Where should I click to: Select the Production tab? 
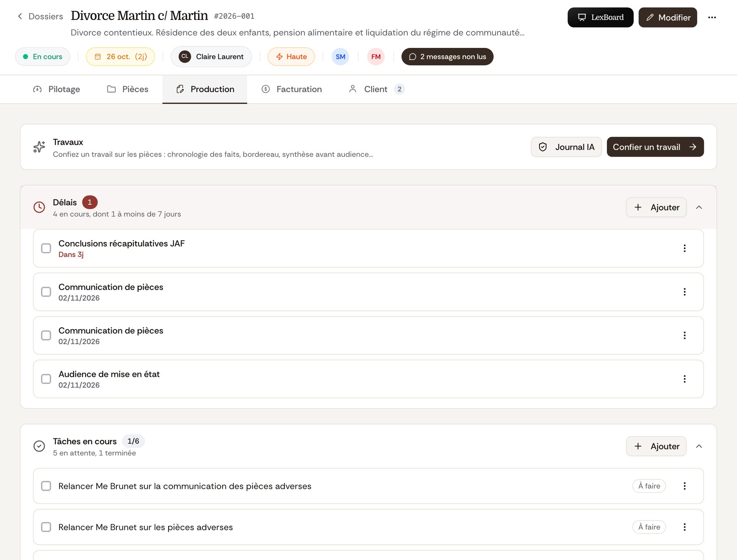[x=205, y=89]
